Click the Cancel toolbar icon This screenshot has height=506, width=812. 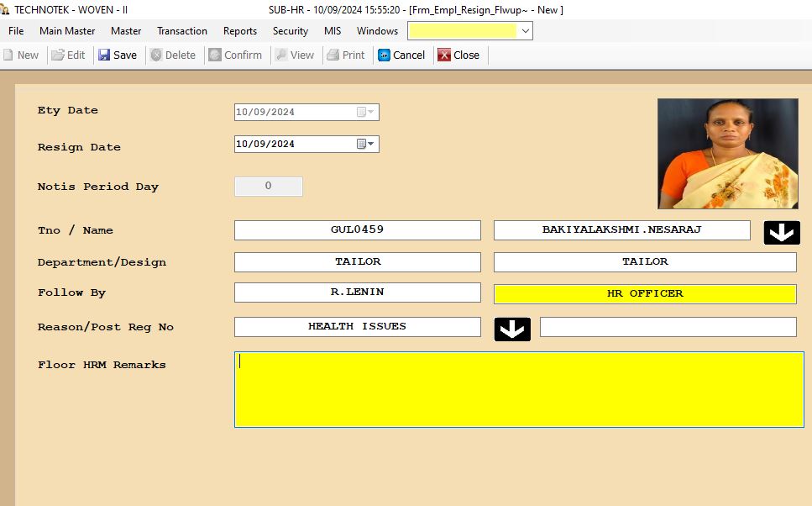tap(385, 55)
